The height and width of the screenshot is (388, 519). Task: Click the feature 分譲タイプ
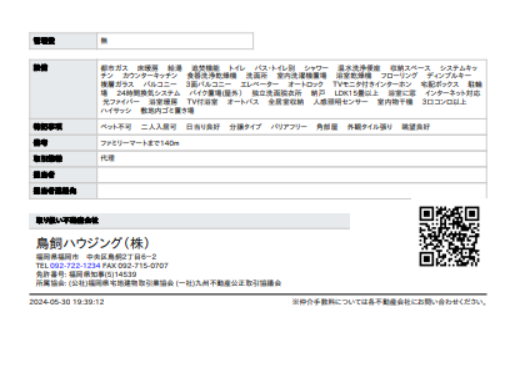245,127
